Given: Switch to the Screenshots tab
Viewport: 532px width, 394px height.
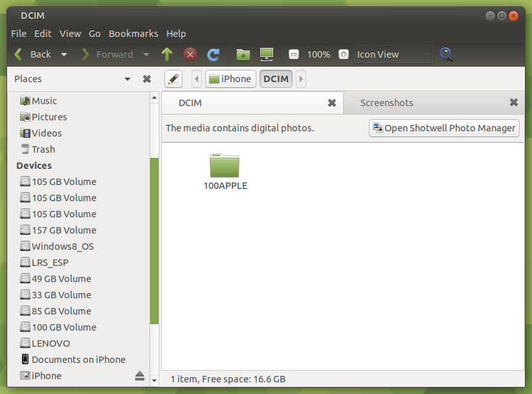Looking at the screenshot, I should coord(387,103).
